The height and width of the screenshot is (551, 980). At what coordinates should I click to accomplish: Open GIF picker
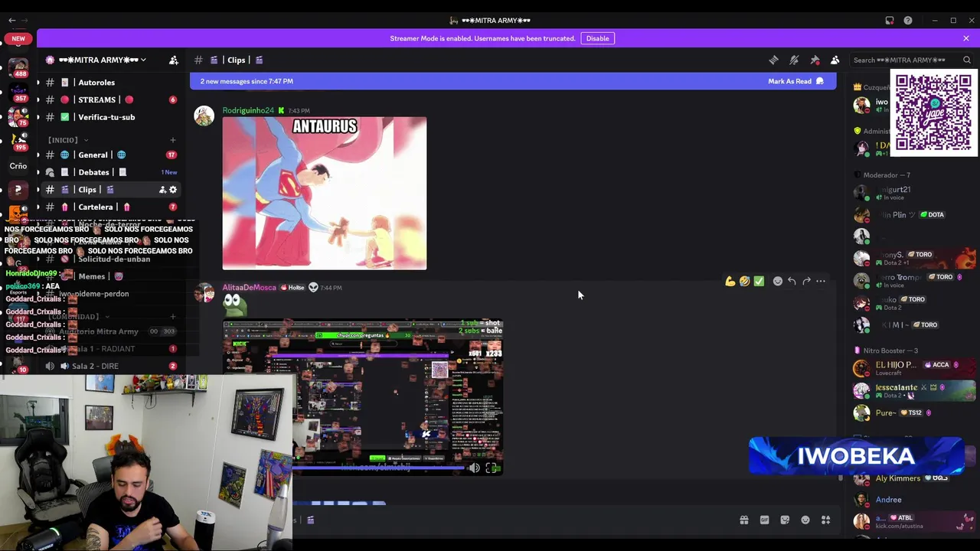tap(764, 520)
